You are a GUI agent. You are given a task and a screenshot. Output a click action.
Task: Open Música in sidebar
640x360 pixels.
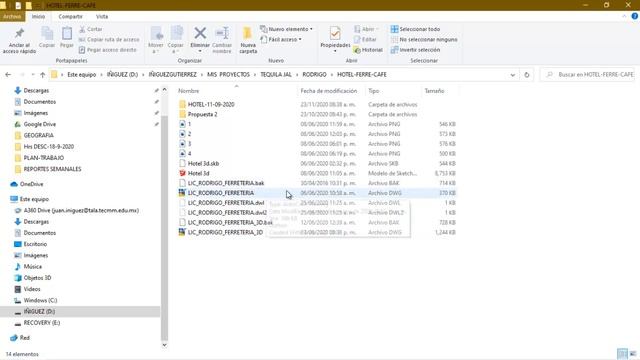[x=33, y=267]
